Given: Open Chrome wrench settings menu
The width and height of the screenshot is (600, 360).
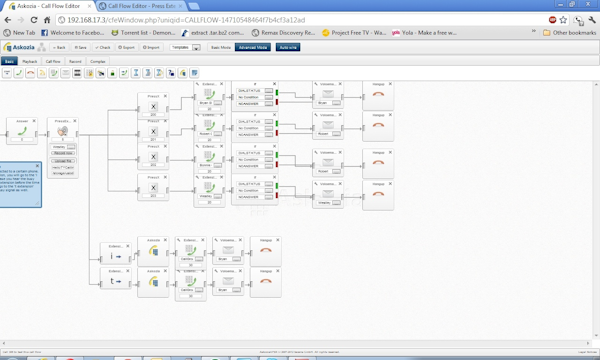Looking at the screenshot, I should point(592,20).
